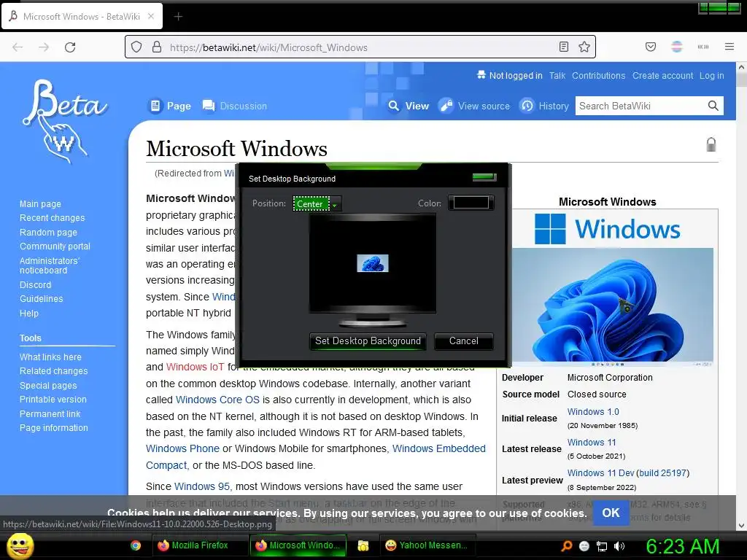This screenshot has width=747, height=560.
Task: Click the wallpaper preview thumbnail in dialog
Action: tap(373, 262)
